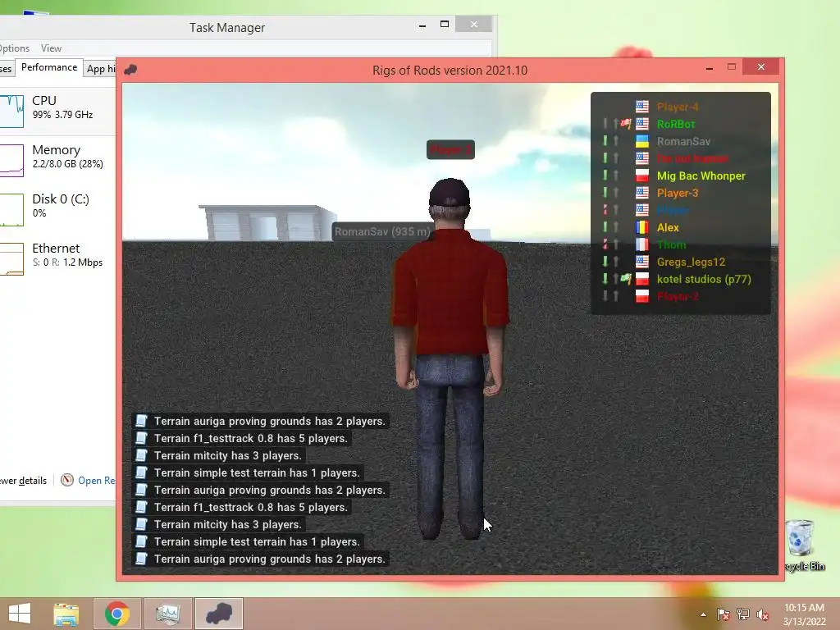840x630 pixels.
Task: Select the Memory entry in Task Manager
Action: (x=58, y=159)
